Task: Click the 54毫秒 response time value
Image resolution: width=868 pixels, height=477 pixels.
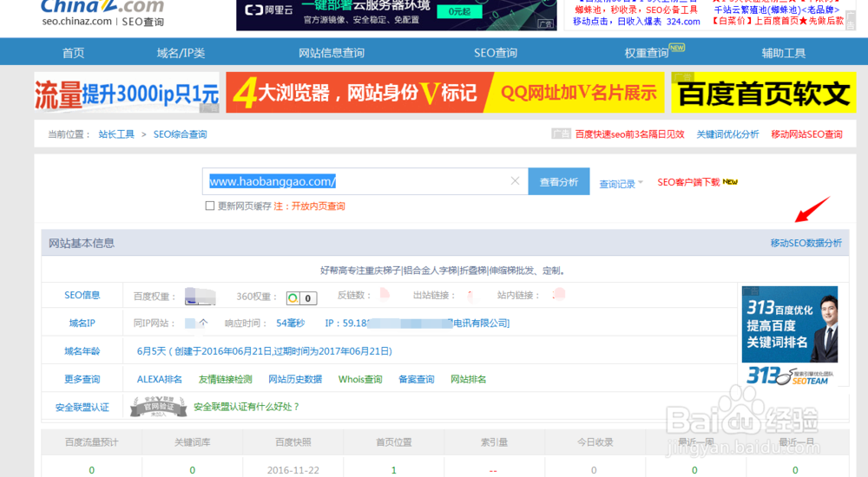Action: [291, 323]
